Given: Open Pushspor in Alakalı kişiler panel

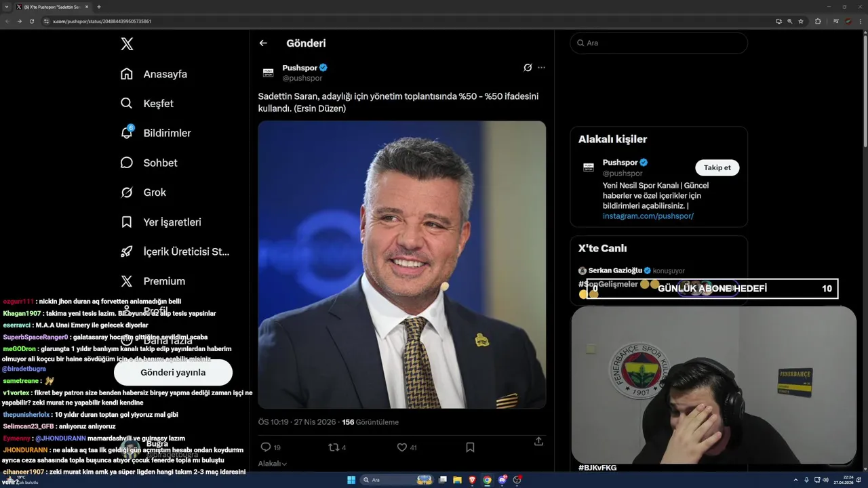Looking at the screenshot, I should point(620,163).
